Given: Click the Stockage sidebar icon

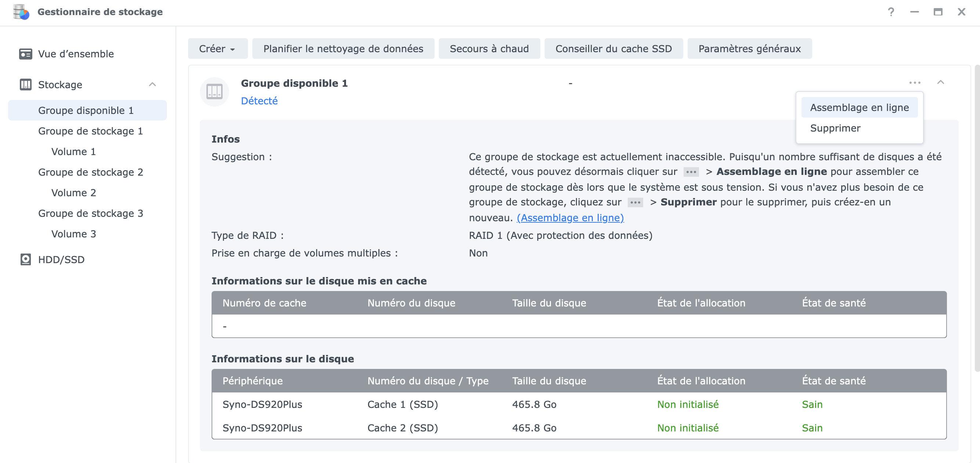Looking at the screenshot, I should (25, 85).
